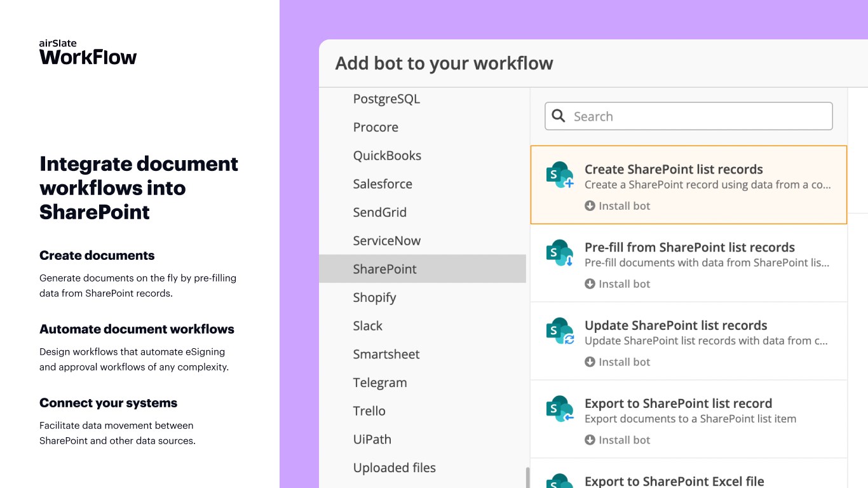Image resolution: width=868 pixels, height=488 pixels.
Task: Open Update SharePoint list records title
Action: pyautogui.click(x=676, y=326)
